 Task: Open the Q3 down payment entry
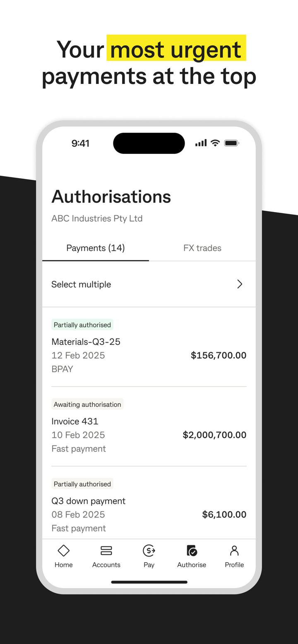coord(89,501)
